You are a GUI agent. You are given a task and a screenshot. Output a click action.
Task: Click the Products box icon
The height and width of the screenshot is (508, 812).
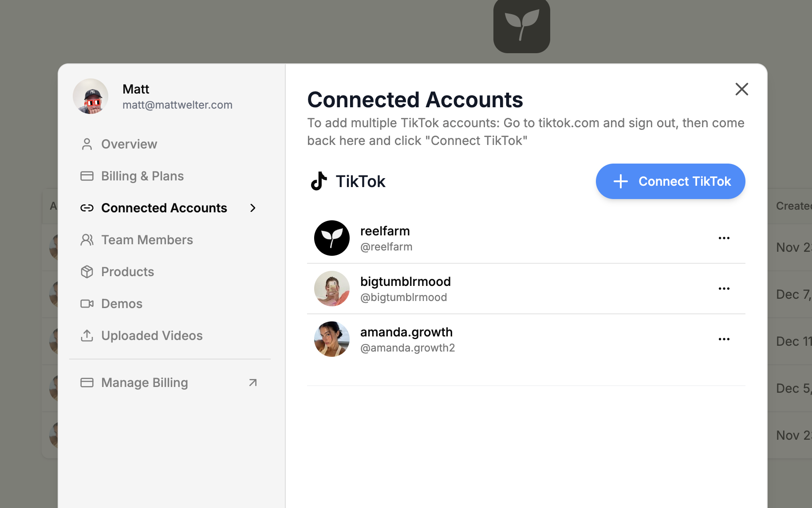pyautogui.click(x=87, y=272)
